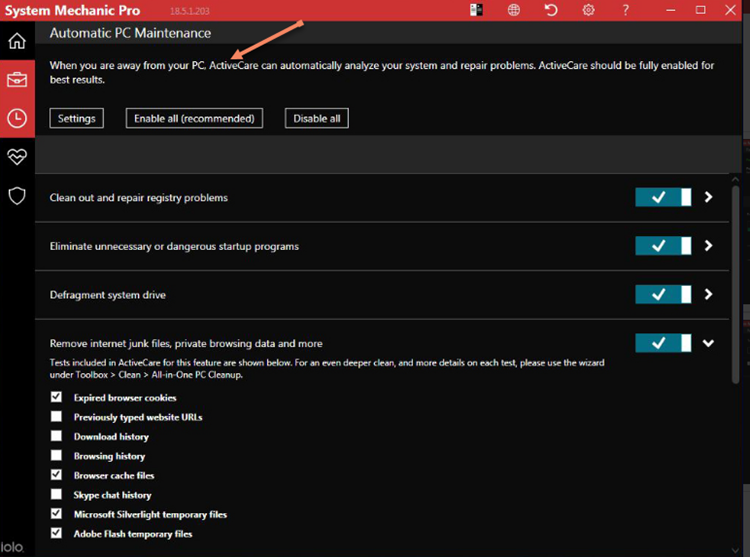Open help question mark icon
Screen dimensions: 750x557
(x=626, y=10)
